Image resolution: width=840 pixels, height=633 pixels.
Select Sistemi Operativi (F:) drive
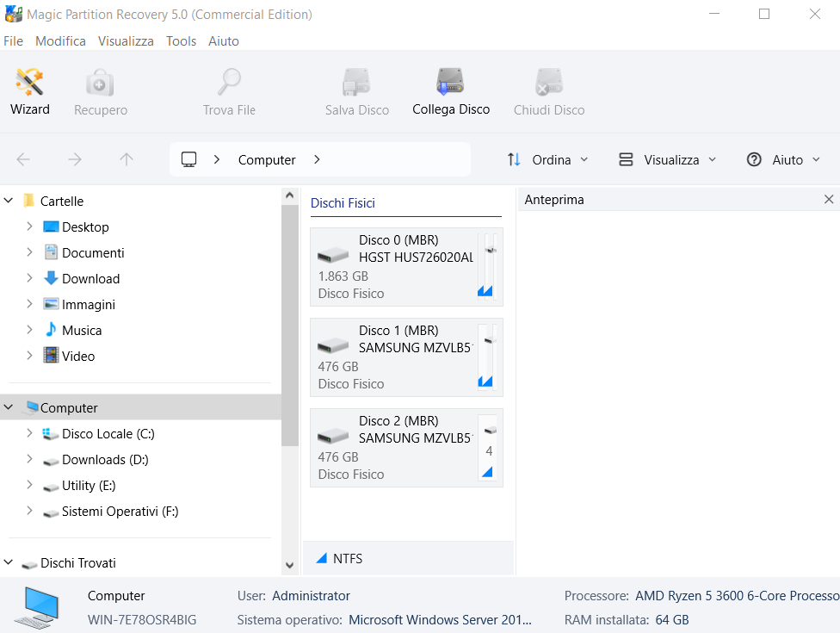pos(120,512)
